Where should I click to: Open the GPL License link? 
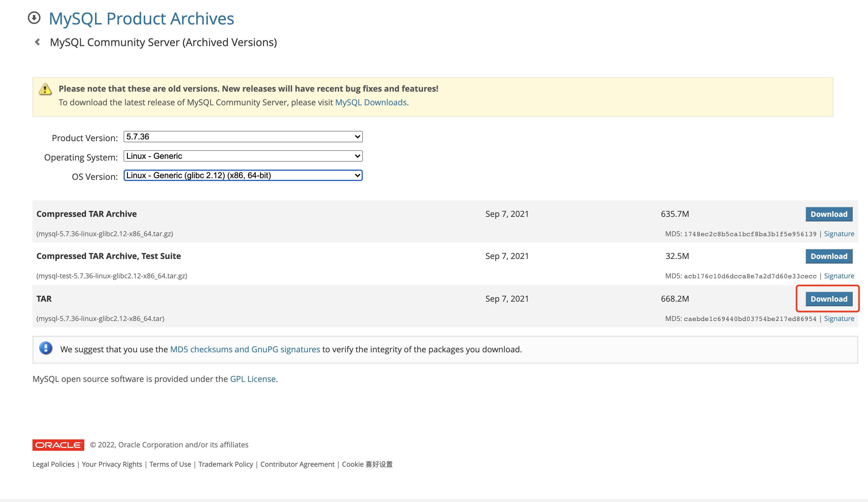tap(253, 379)
